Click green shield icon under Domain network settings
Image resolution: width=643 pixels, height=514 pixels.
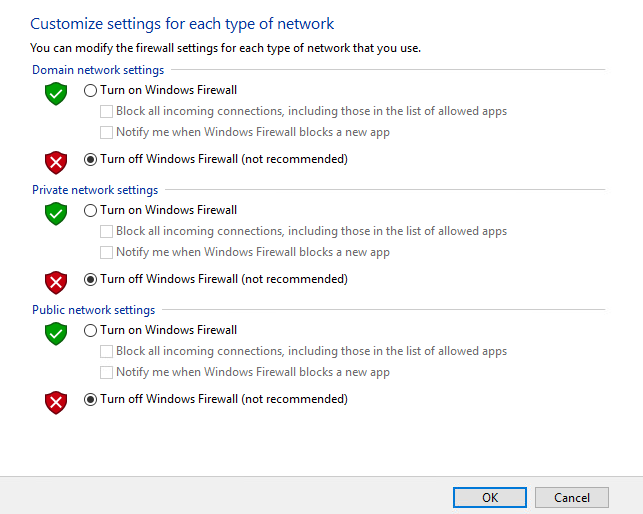(56, 94)
